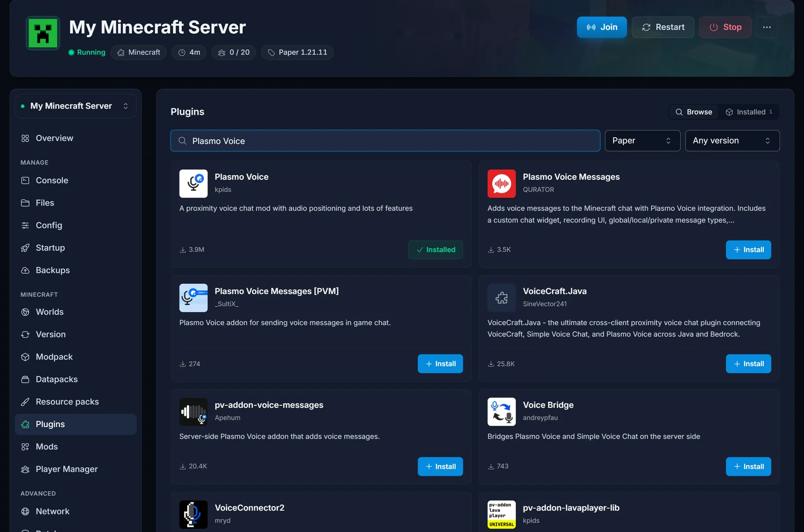Stop the server

[x=725, y=27]
